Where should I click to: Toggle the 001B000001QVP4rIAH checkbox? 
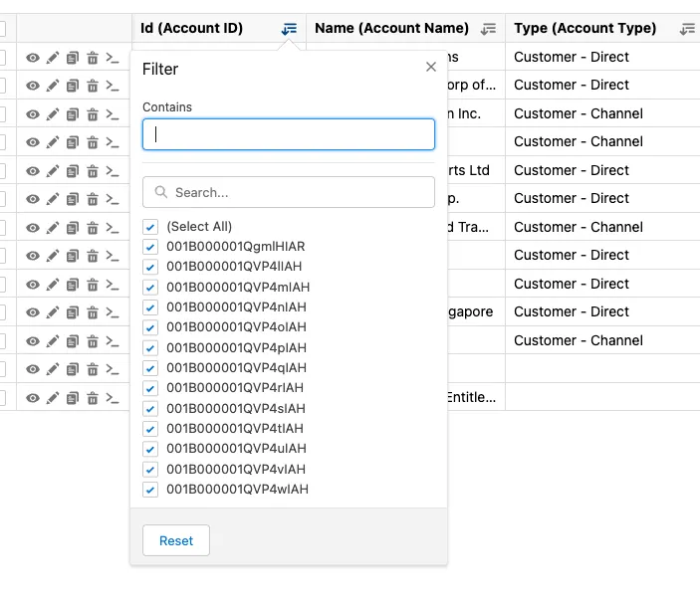tap(150, 388)
